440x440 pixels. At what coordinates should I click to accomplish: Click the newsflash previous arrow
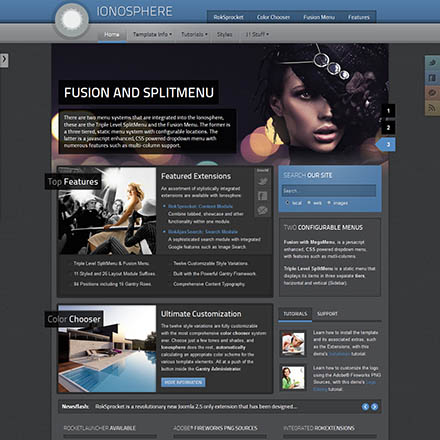click(x=365, y=407)
